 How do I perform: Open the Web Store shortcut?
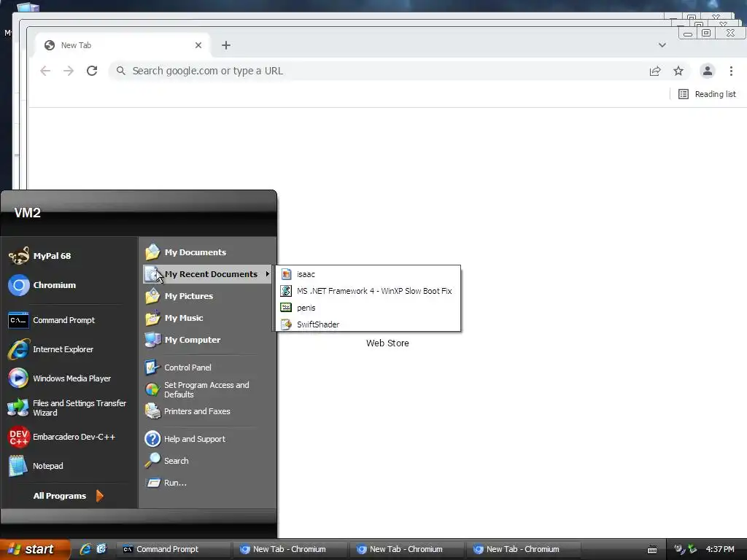point(387,343)
